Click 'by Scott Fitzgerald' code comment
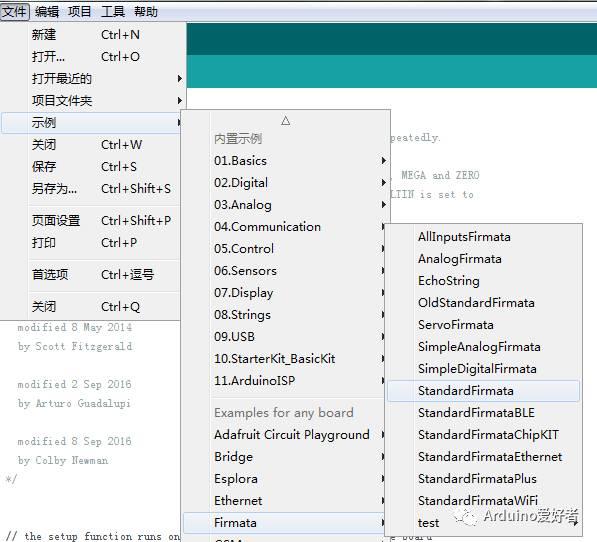The image size is (597, 542). coord(75,346)
